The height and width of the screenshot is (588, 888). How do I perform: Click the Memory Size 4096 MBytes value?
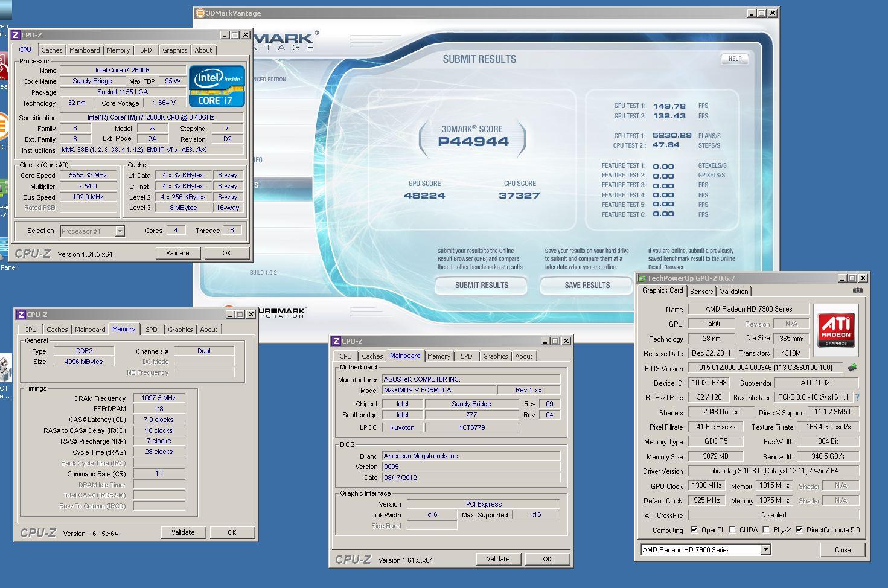(x=83, y=362)
